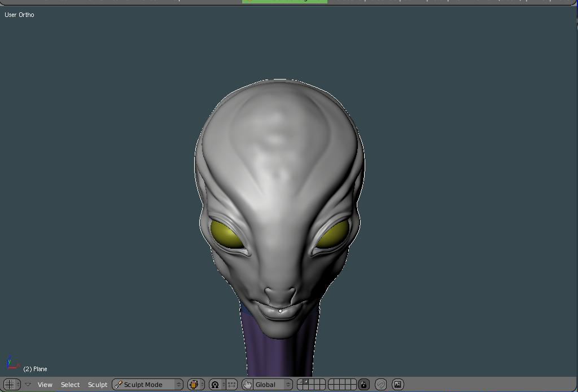Select layer 11 in the first layer block
The image size is (578, 392).
[300, 387]
